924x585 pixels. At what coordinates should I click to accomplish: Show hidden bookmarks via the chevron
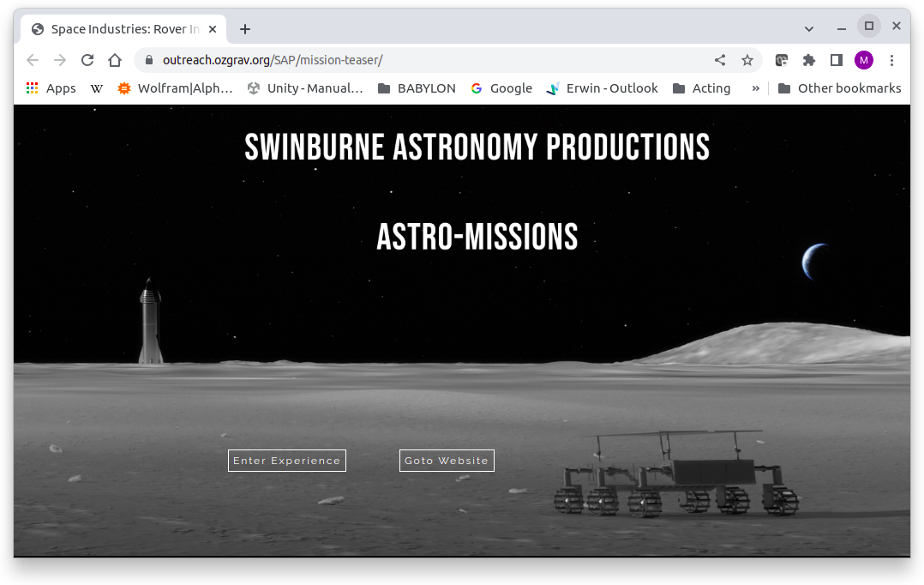[757, 88]
